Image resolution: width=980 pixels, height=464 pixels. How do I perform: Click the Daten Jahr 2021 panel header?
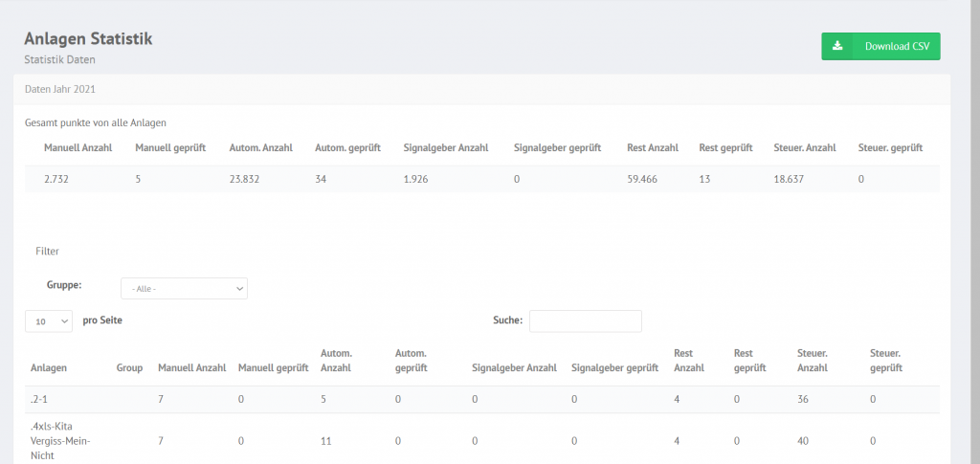pyautogui.click(x=482, y=89)
